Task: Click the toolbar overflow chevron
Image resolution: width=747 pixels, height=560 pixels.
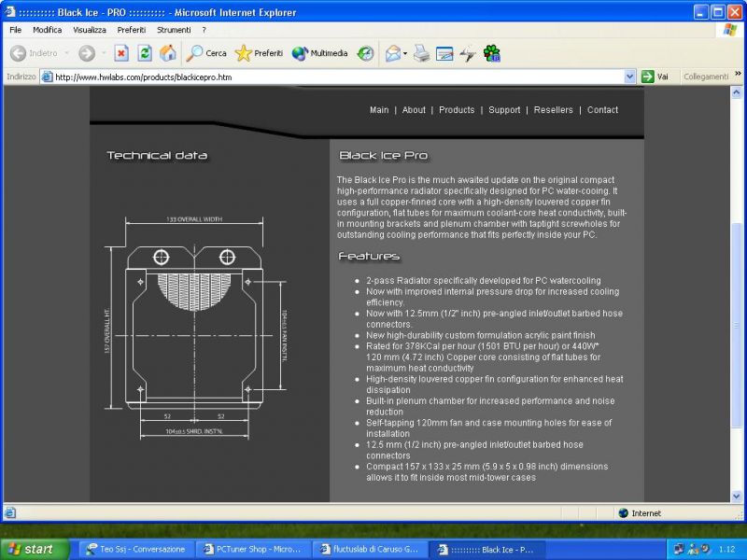Action: (738, 74)
